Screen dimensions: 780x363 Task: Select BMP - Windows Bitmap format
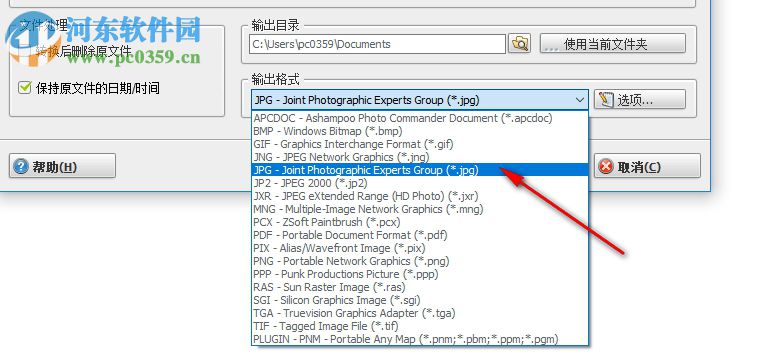click(420, 131)
